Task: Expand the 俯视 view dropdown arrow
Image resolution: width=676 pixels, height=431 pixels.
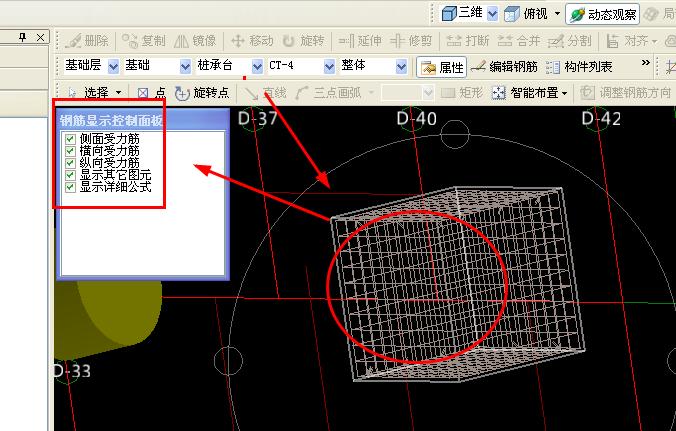Action: pyautogui.click(x=557, y=14)
